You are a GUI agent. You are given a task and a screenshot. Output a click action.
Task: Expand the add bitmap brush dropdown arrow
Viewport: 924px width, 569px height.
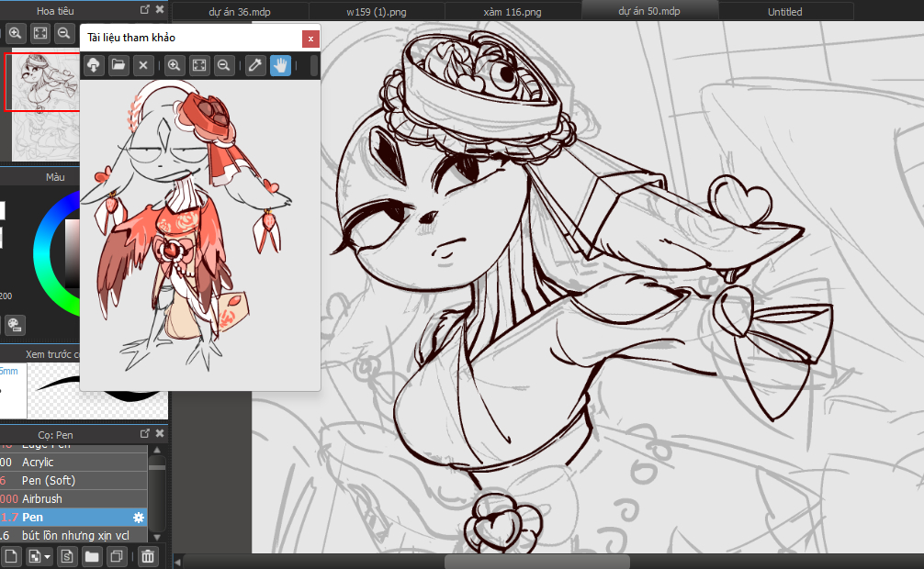pyautogui.click(x=46, y=556)
